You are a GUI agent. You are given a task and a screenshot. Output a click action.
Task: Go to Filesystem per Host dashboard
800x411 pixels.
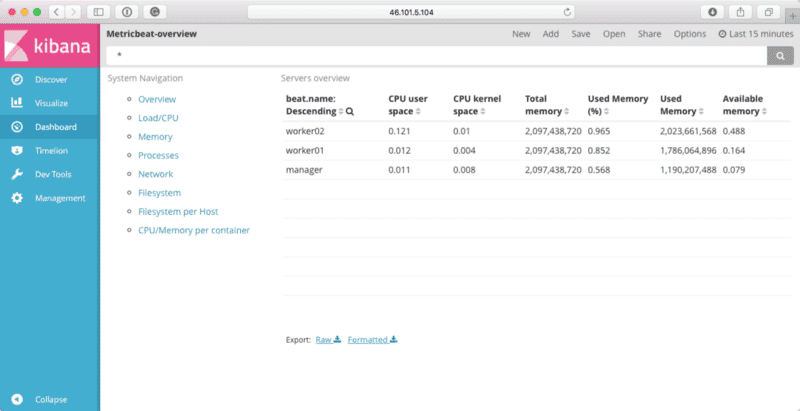point(177,211)
